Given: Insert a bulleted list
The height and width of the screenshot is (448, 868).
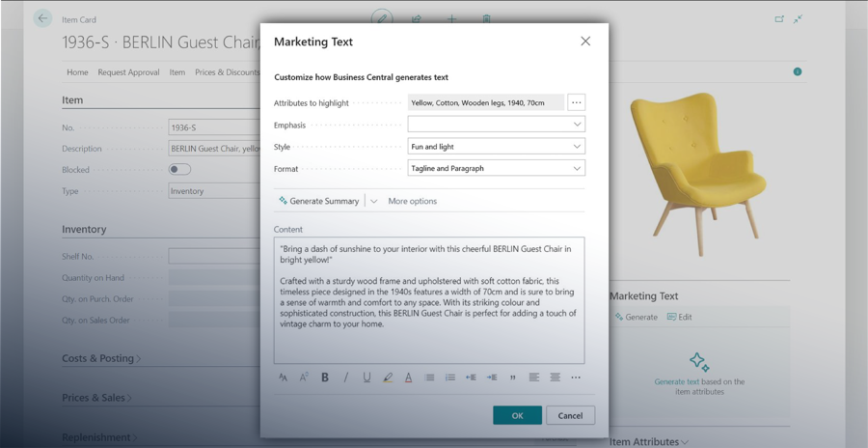Looking at the screenshot, I should pos(429,377).
